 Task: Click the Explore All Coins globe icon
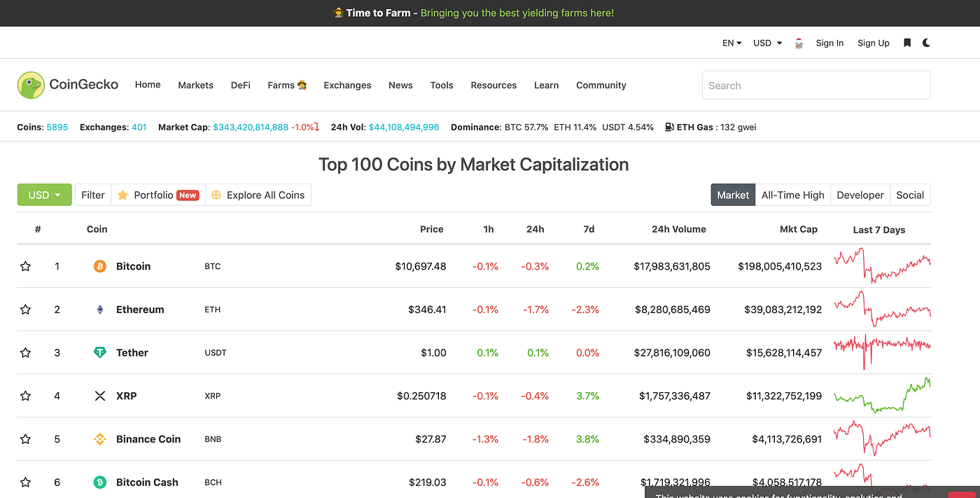(216, 195)
